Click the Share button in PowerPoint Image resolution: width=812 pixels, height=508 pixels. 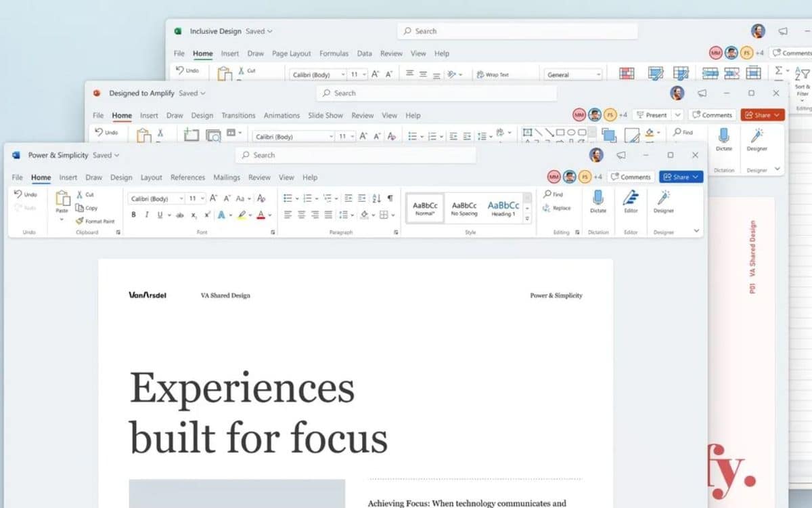point(763,115)
